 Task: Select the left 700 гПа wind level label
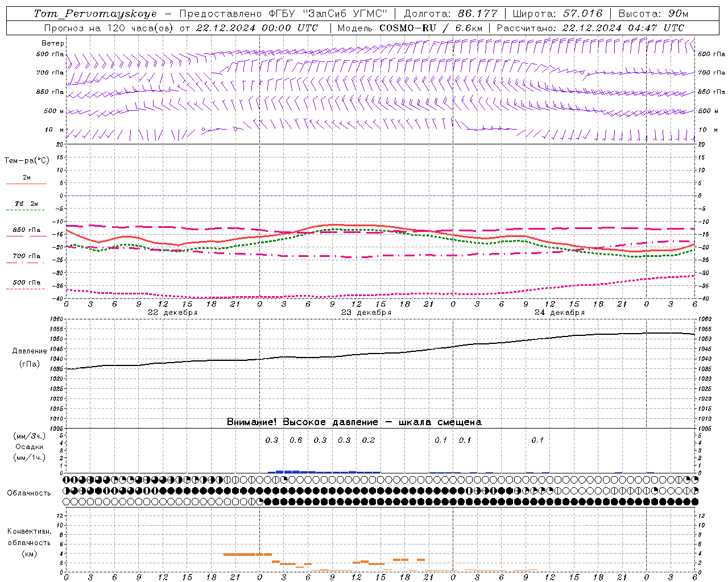50,73
